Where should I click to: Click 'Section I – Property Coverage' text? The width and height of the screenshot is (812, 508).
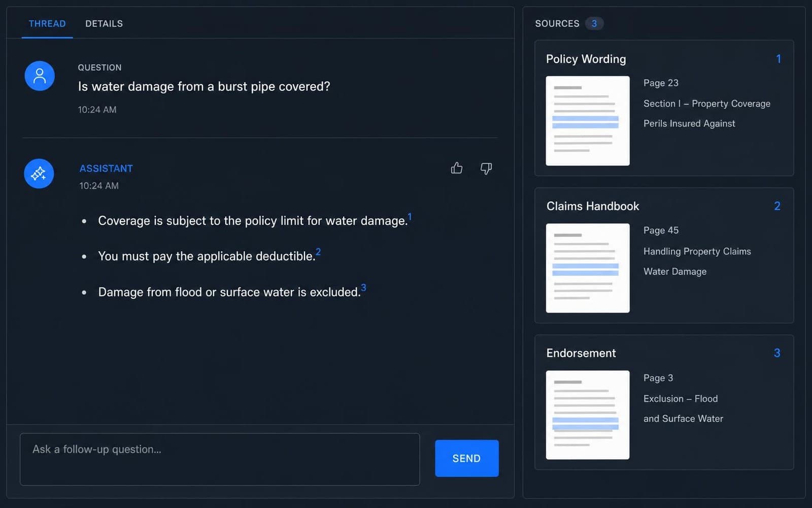coord(707,104)
